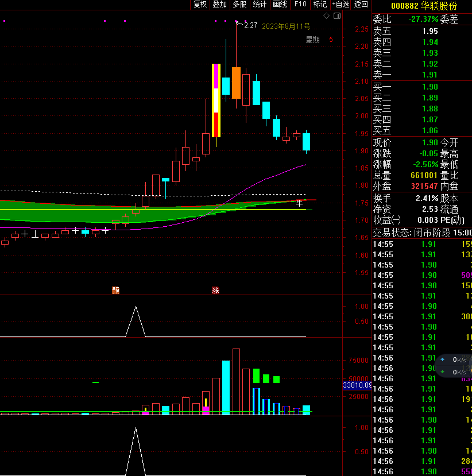Activate the 画线 drawing tool
Screen dimensions: 472x476
280,4
